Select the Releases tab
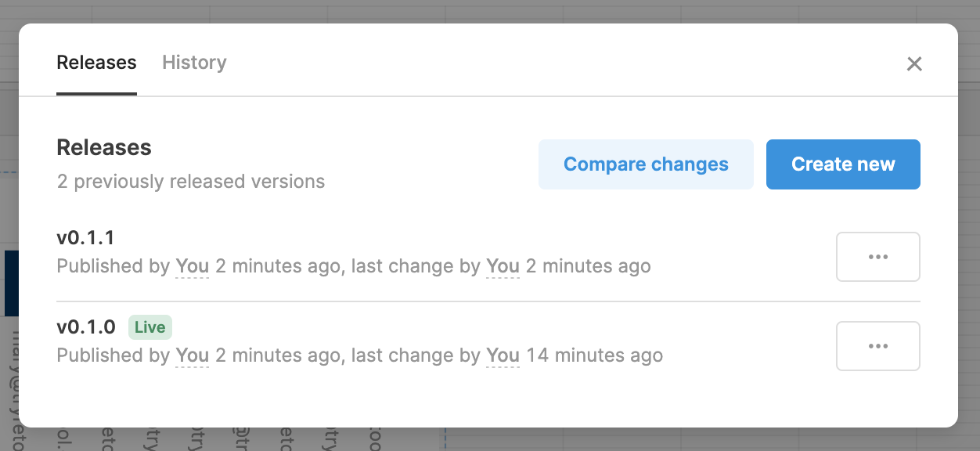Viewport: 980px width, 451px height. [96, 63]
